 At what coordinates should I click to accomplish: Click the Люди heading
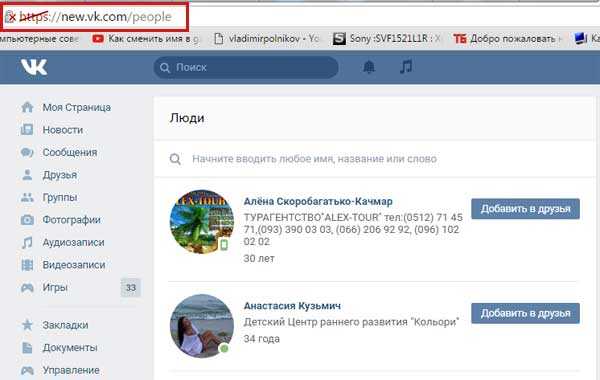coord(187,118)
